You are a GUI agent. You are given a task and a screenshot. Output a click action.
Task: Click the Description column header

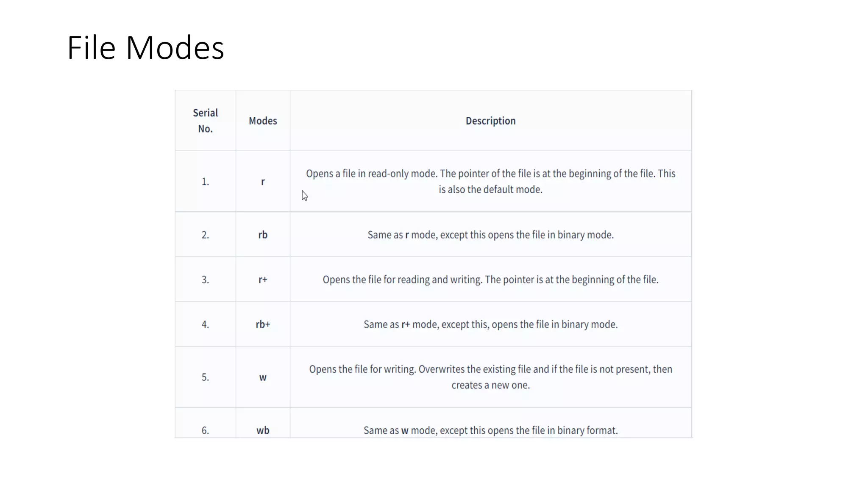pos(490,121)
